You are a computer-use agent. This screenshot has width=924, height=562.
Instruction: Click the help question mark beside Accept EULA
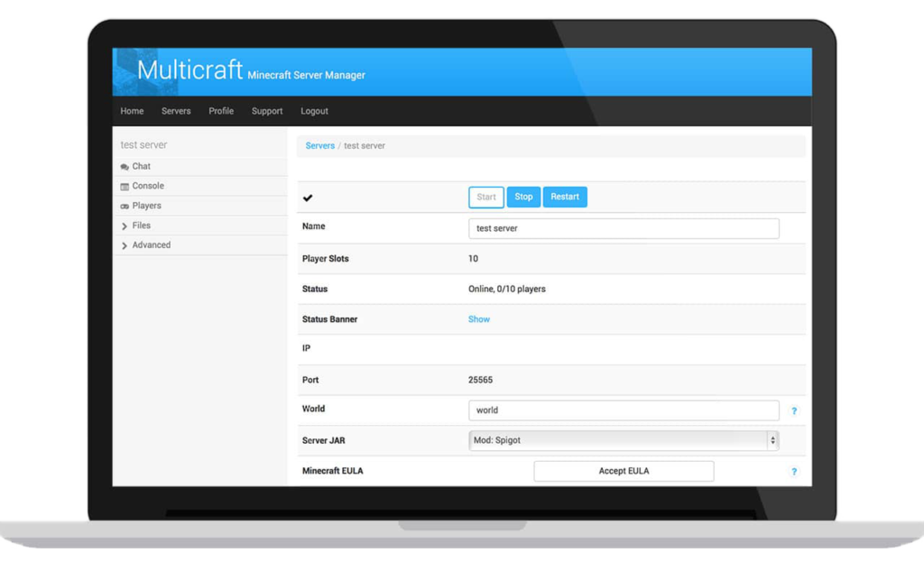[794, 472]
